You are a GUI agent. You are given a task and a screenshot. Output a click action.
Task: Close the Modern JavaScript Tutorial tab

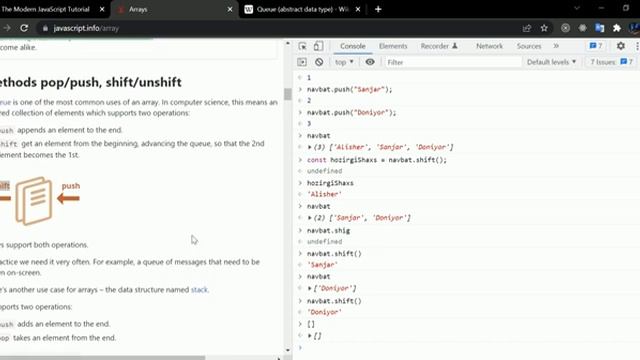click(x=102, y=9)
